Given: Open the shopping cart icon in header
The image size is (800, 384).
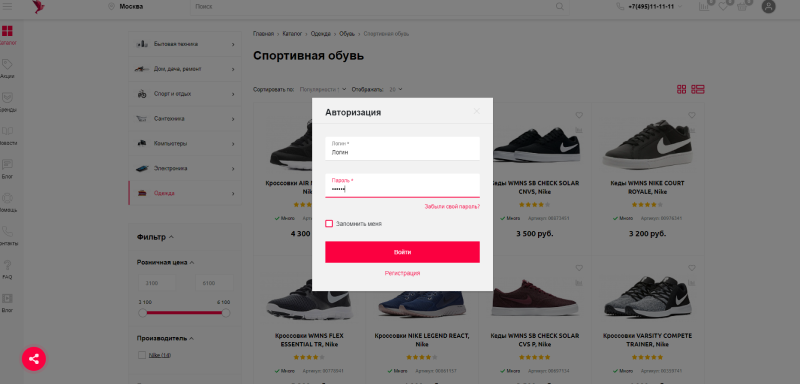Looking at the screenshot, I should click(742, 6).
